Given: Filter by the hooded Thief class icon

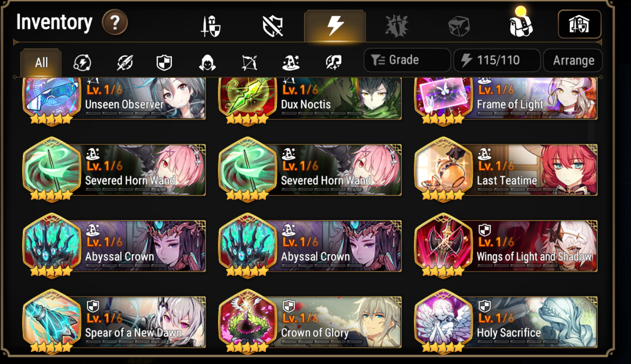Looking at the screenshot, I should click(207, 63).
